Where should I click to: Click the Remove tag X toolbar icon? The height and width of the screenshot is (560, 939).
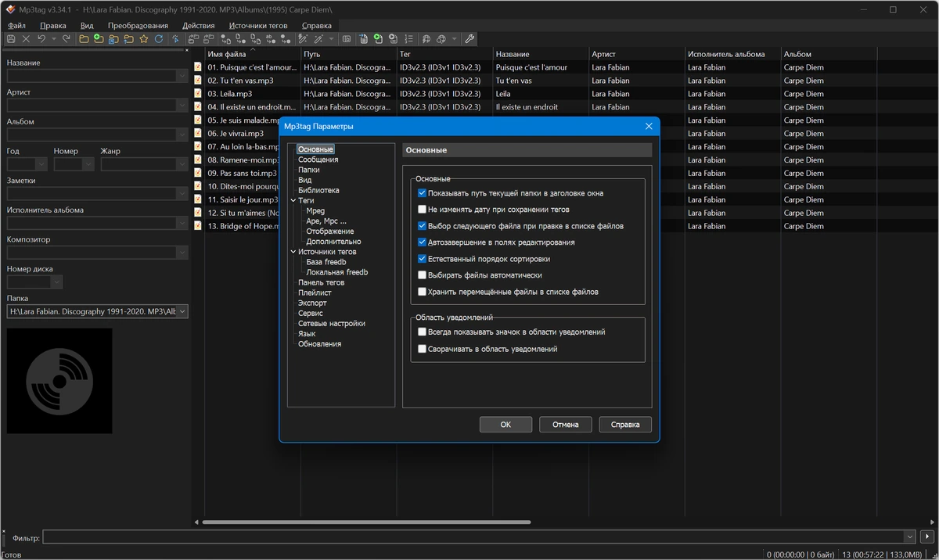tap(26, 38)
